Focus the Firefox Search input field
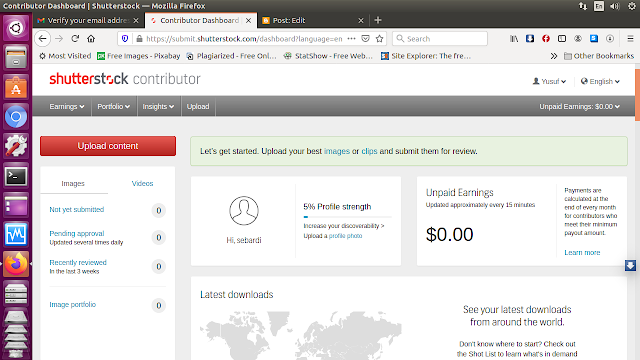640x360 pixels. click(440, 39)
